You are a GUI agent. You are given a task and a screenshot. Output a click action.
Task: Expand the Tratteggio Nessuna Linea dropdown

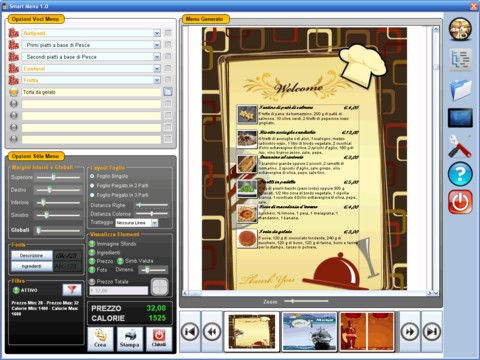point(155,223)
